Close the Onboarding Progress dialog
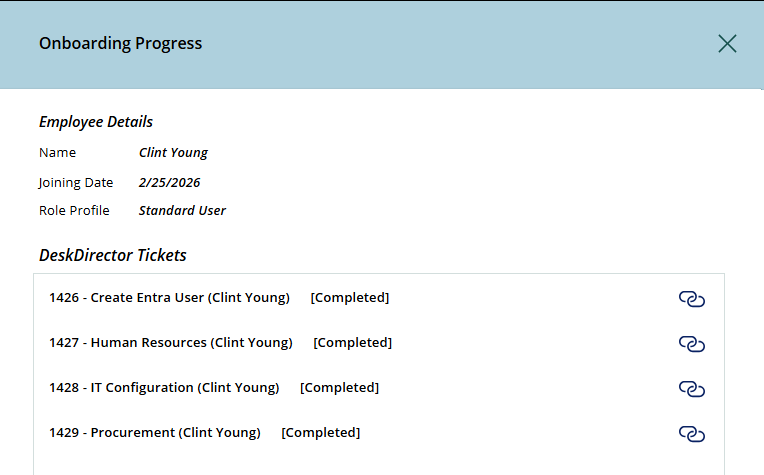Viewport: 764px width, 475px height. pyautogui.click(x=727, y=43)
